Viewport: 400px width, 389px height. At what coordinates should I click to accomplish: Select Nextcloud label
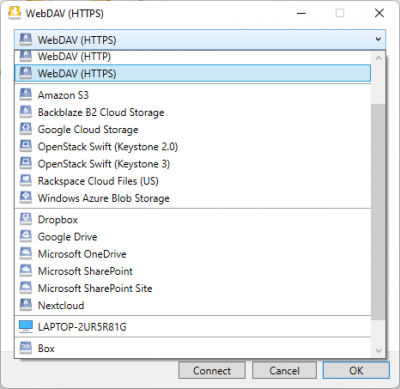61,305
